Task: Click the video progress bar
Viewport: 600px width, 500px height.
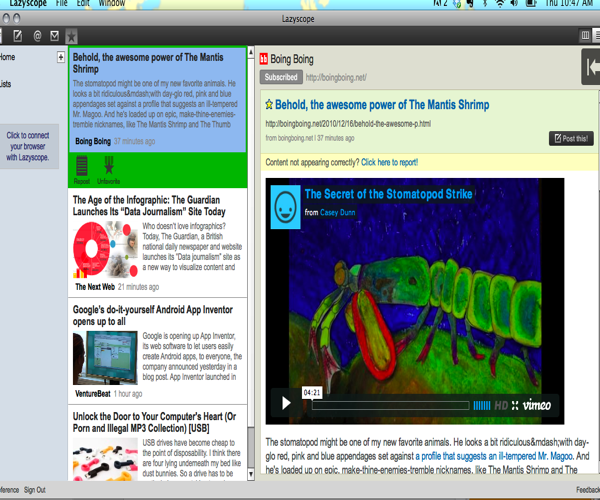Action: 390,406
